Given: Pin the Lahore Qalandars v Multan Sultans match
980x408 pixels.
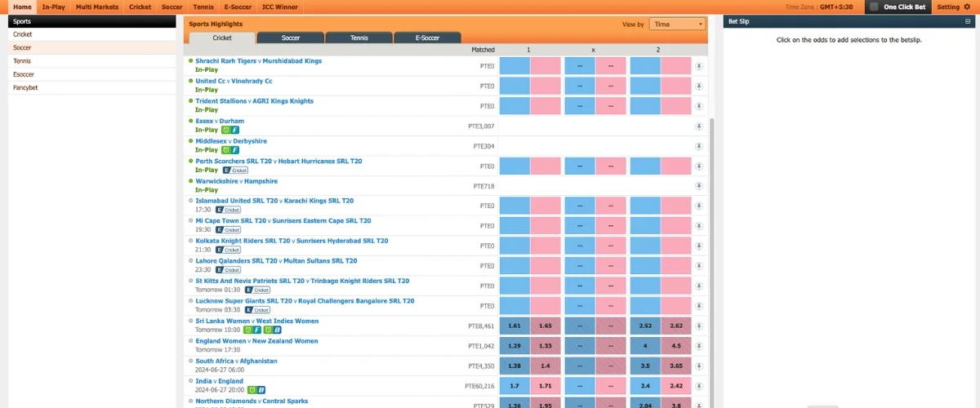Looking at the screenshot, I should pyautogui.click(x=699, y=266).
